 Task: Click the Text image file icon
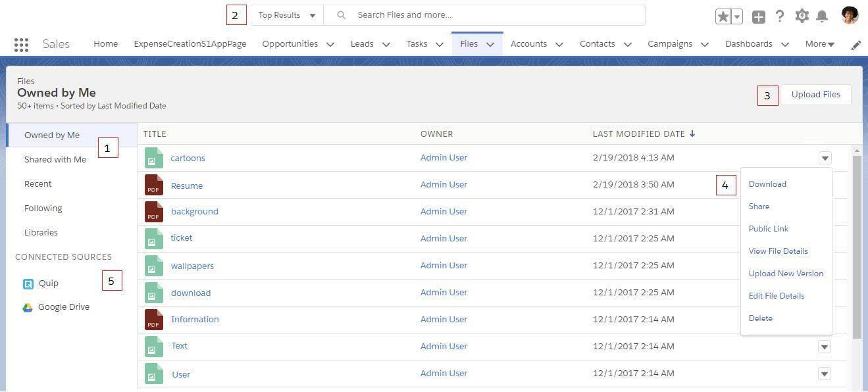tap(154, 347)
